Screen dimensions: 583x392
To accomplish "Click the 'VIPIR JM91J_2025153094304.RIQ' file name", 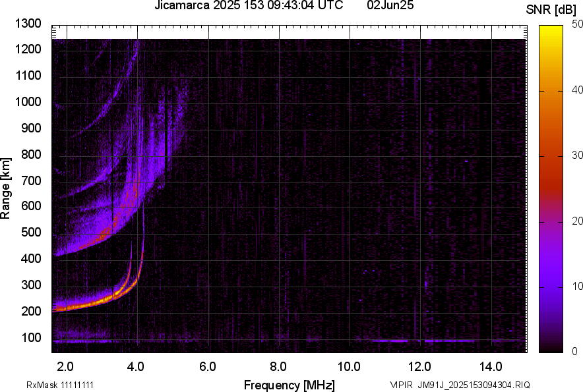I will tap(460, 385).
